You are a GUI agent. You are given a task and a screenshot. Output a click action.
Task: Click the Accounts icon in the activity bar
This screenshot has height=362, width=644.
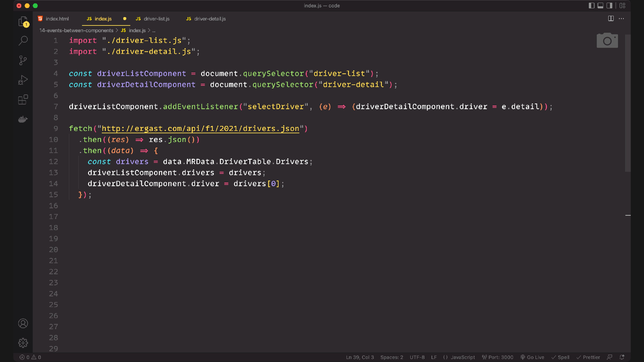23,323
